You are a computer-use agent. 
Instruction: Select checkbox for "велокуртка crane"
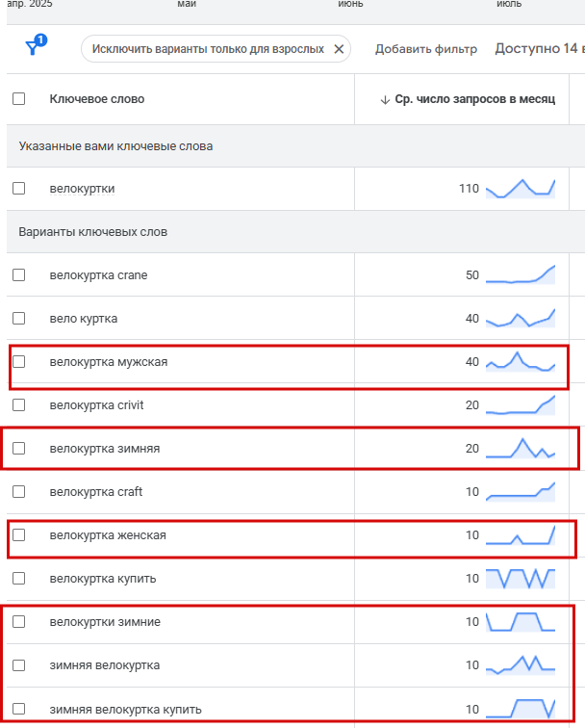tap(19, 275)
